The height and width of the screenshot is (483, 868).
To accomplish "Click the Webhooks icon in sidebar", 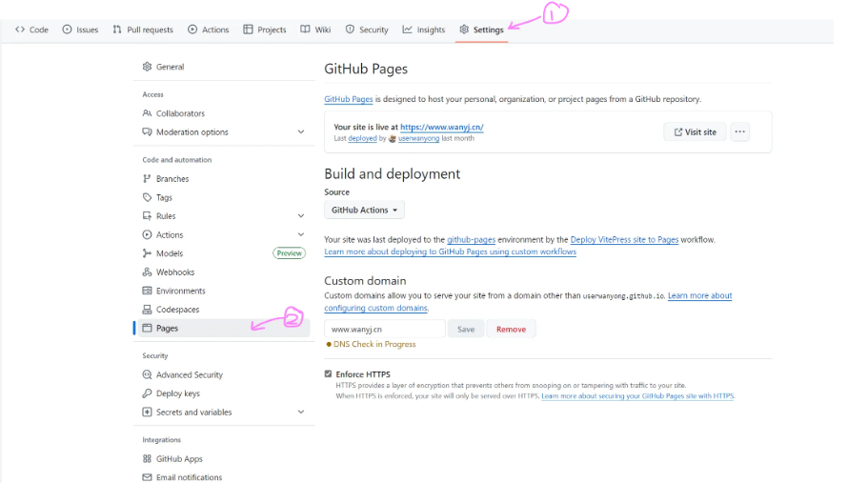I will [147, 272].
